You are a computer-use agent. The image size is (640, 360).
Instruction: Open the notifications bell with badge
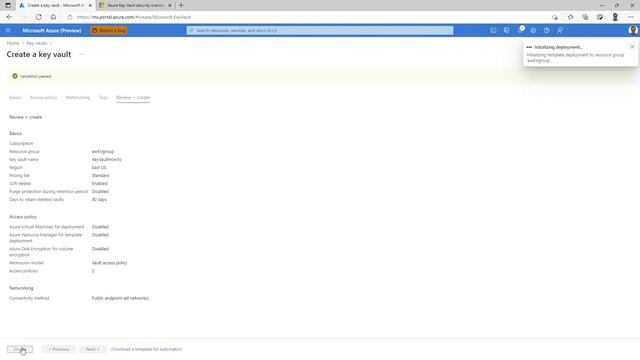(x=520, y=30)
